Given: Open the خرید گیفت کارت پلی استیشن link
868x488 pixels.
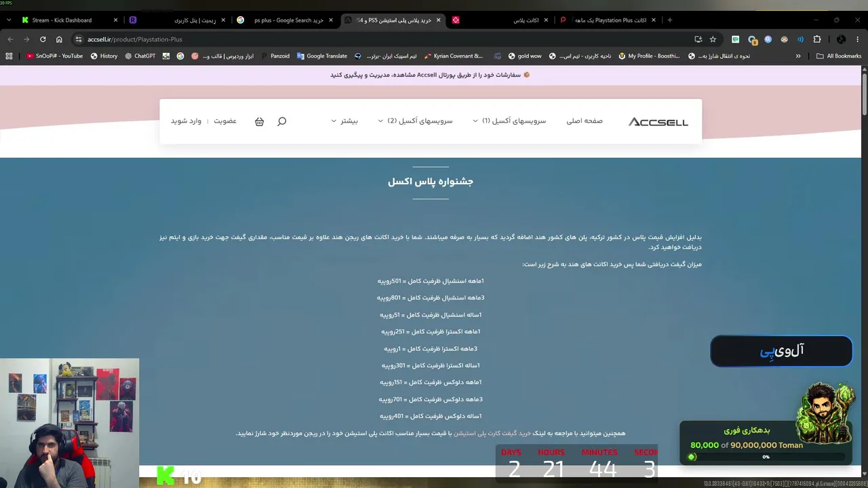Looking at the screenshot, I should click(x=492, y=433).
